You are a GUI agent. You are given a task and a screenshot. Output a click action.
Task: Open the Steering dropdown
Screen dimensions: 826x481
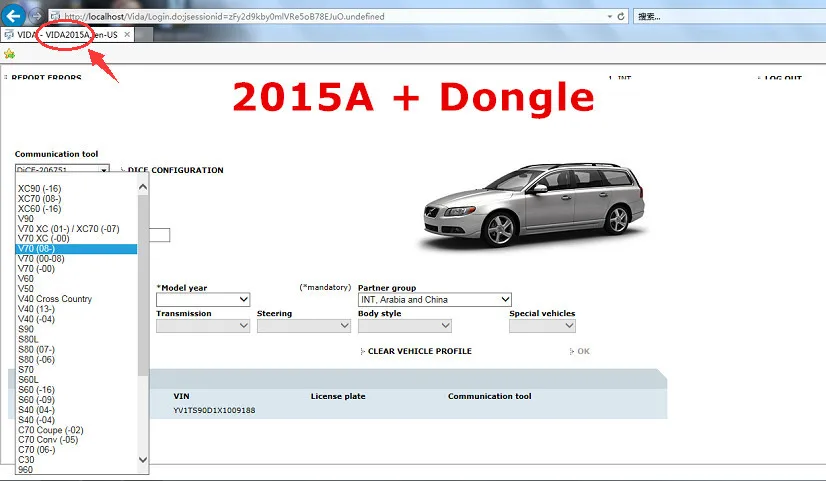(303, 326)
